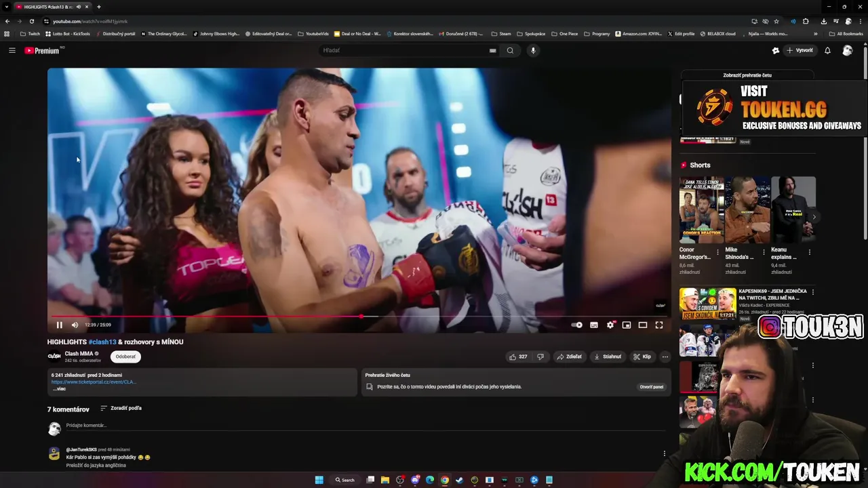Screen dimensions: 868x488
Task: Mute the tab via speaker icon
Action: pyautogui.click(x=78, y=7)
